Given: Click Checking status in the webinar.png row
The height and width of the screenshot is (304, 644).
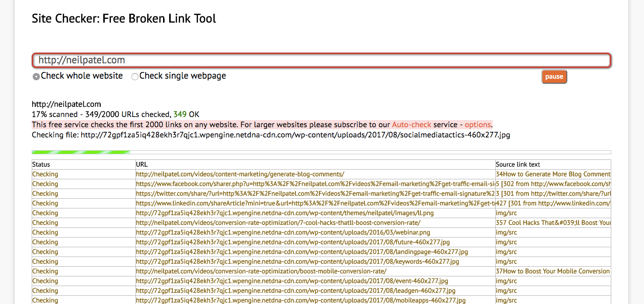Looking at the screenshot, I should click(x=45, y=232).
